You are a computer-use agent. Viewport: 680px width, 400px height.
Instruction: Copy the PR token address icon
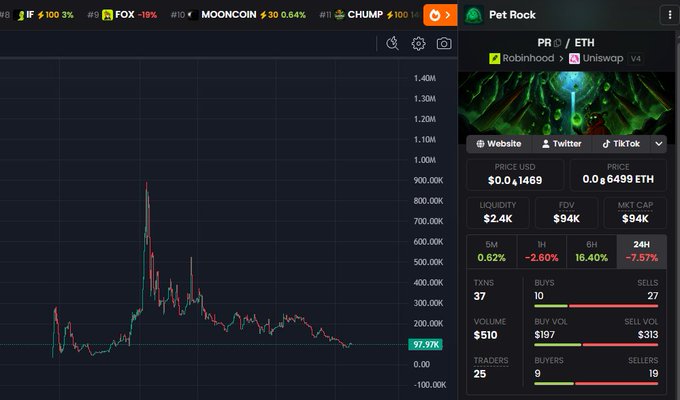558,43
